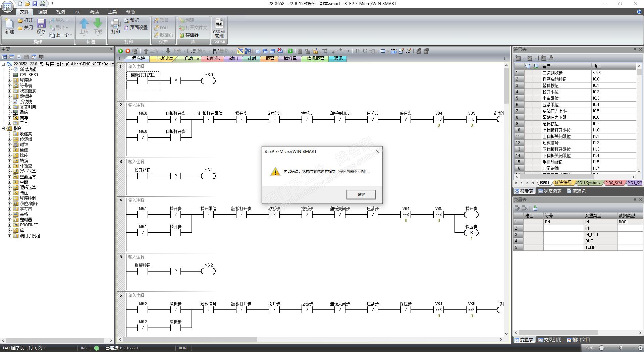Click the editor vertical scrollbar
The height and width of the screenshot is (352, 644).
(506, 199)
